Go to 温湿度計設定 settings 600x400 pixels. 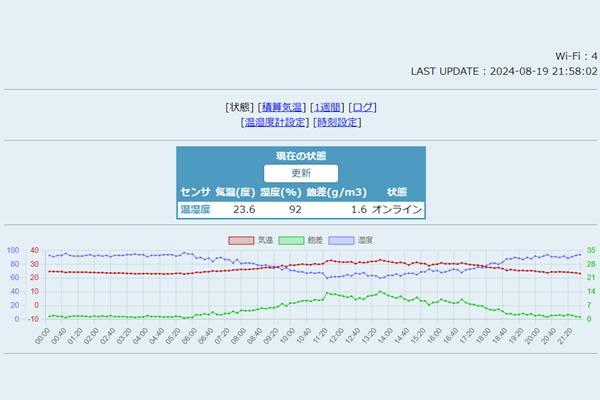point(274,122)
